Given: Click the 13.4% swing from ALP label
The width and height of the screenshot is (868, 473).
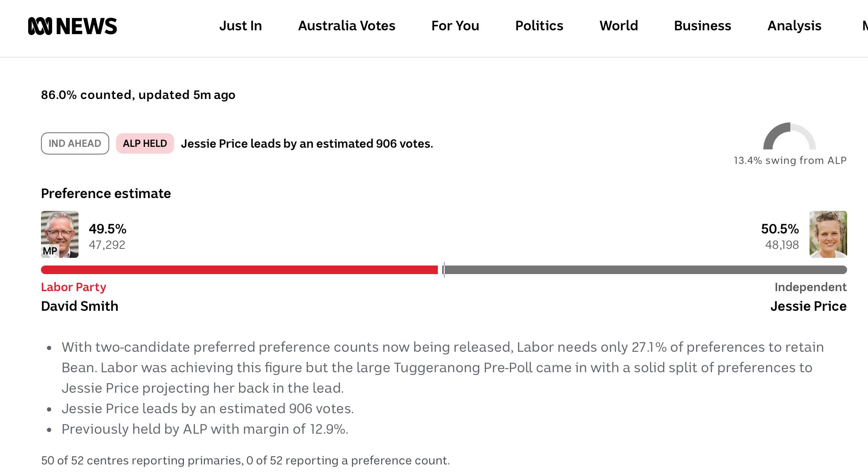Looking at the screenshot, I should point(790,161).
